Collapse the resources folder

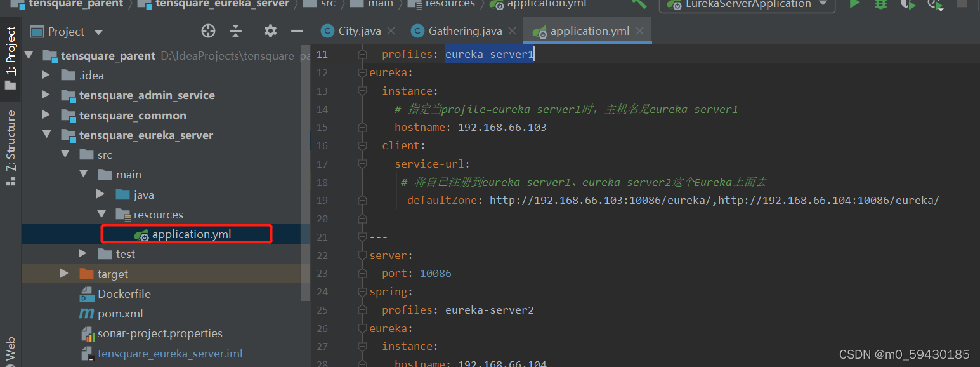100,215
